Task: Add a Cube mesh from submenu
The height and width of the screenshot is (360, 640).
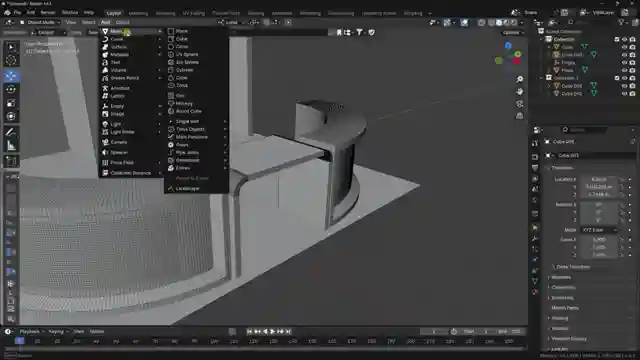Action: point(196,39)
